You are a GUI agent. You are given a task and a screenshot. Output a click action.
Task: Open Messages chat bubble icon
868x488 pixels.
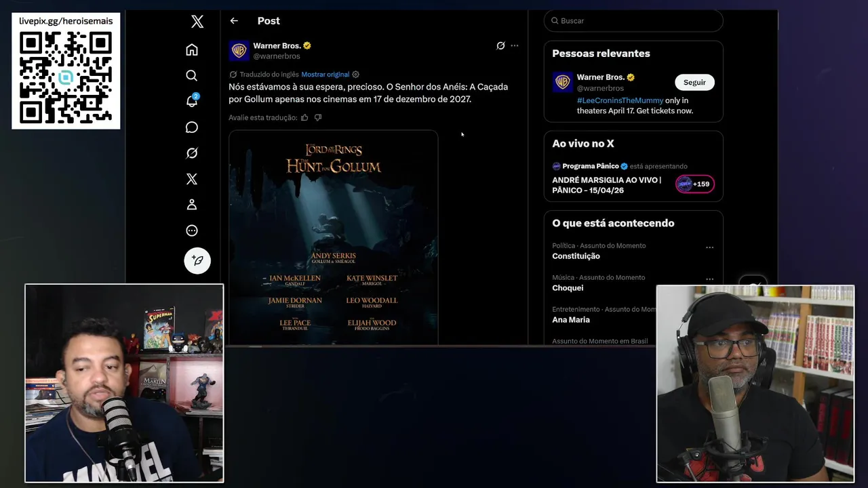192,127
